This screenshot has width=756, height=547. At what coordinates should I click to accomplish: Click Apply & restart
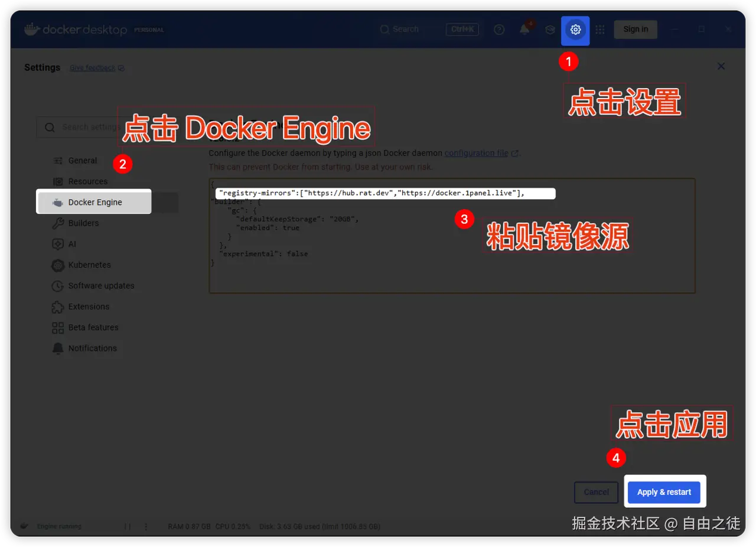click(664, 492)
